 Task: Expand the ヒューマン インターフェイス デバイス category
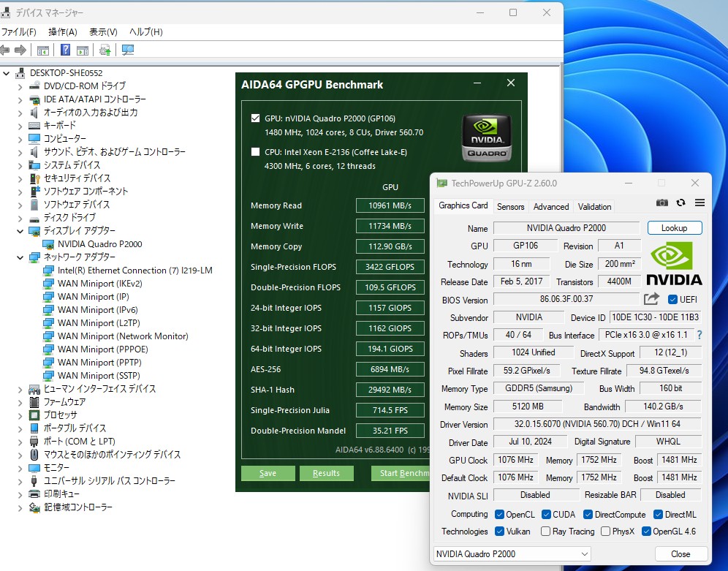coord(20,390)
